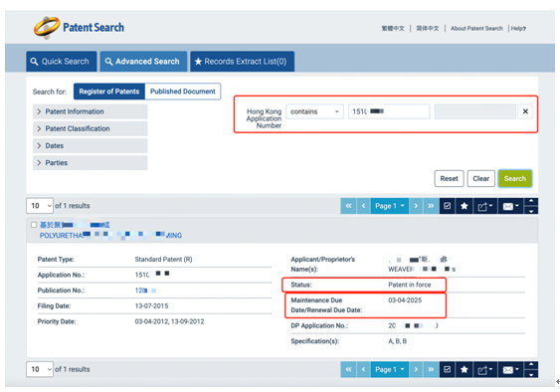Click bottom select-all checkmark icon

coord(448,369)
